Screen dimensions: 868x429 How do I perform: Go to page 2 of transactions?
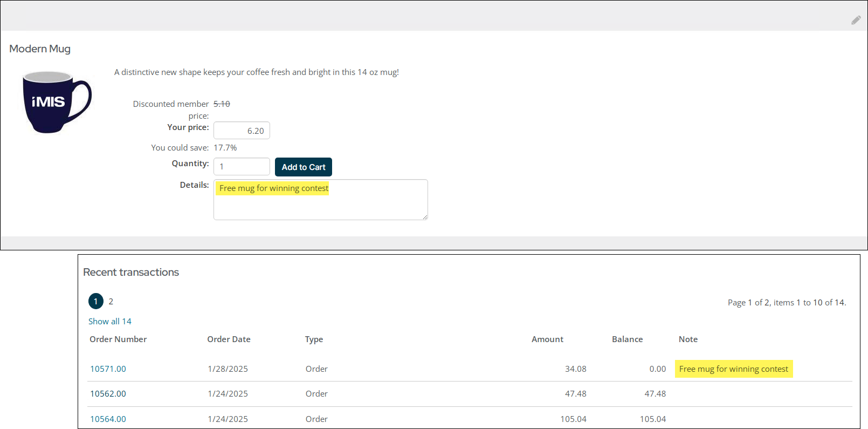(x=111, y=301)
